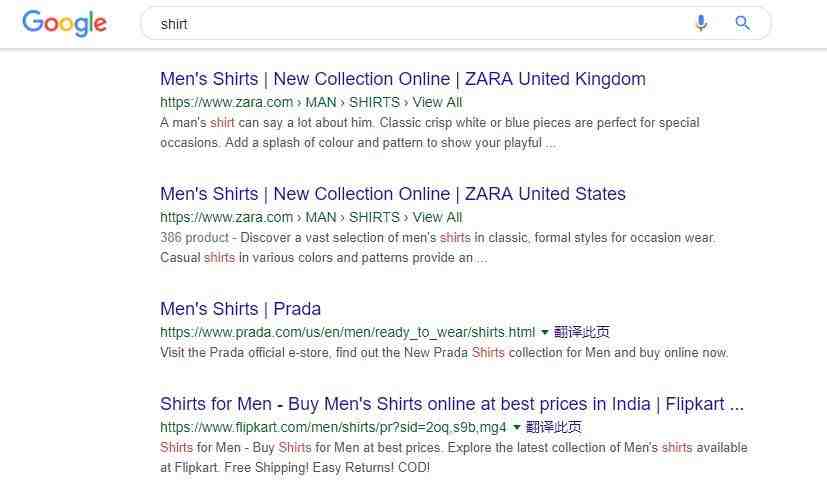
Task: Click the '386 product' snippet text
Action: (195, 238)
